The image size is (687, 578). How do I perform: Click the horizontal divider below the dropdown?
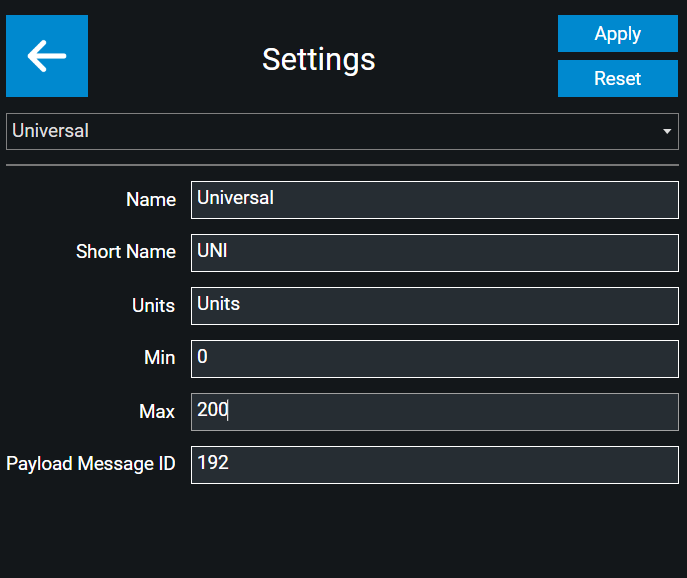pos(342,164)
